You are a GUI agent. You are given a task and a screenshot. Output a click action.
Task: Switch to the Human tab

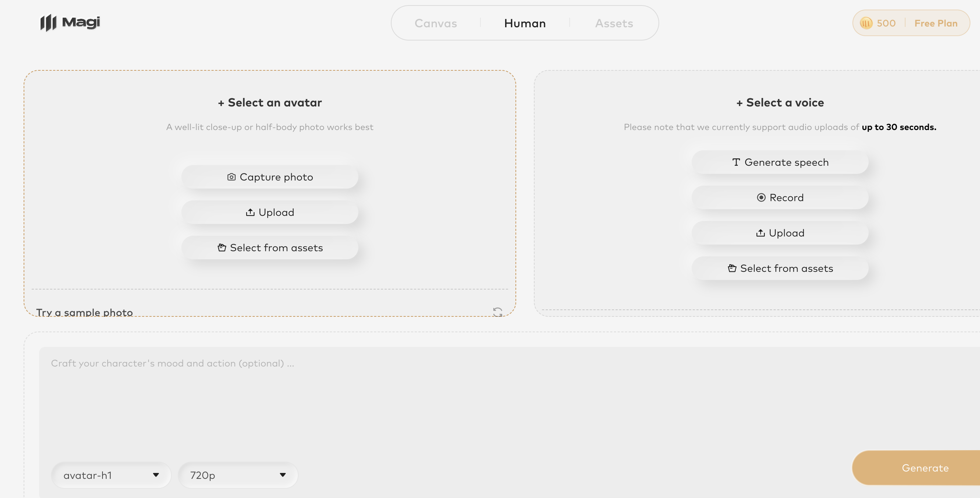[x=525, y=23]
